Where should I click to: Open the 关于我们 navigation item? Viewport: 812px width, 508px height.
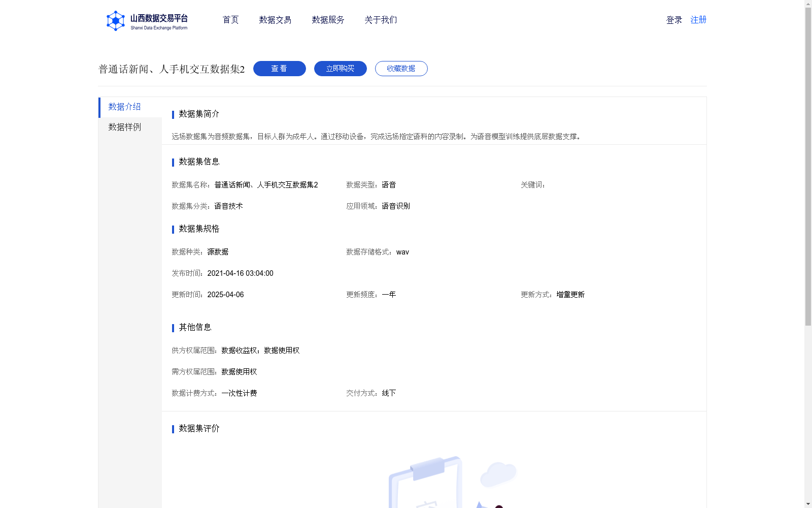[x=381, y=20]
